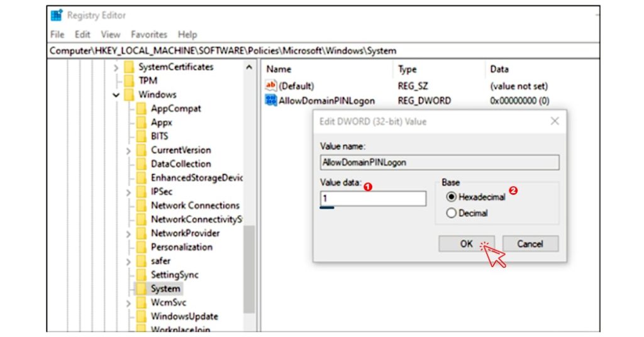Expand the safer key
Image resolution: width=644 pixels, height=337 pixels.
[128, 262]
